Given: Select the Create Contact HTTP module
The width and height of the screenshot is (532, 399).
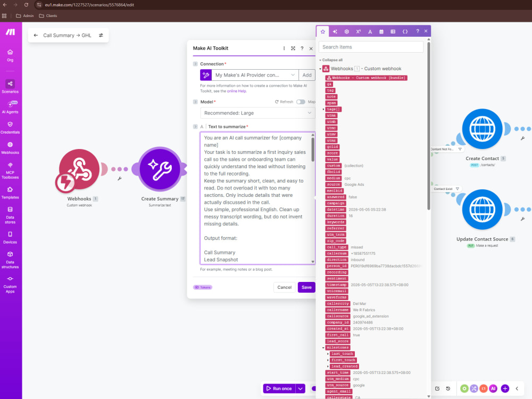Looking at the screenshot, I should [x=482, y=129].
